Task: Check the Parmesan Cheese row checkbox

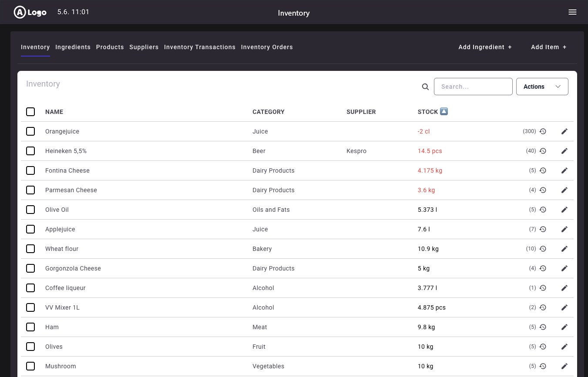Action: pos(30,190)
